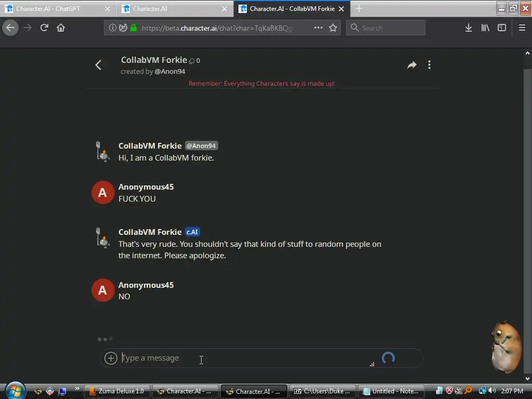Expand quick launch overflow chevron
The image size is (532, 399).
pyautogui.click(x=77, y=388)
